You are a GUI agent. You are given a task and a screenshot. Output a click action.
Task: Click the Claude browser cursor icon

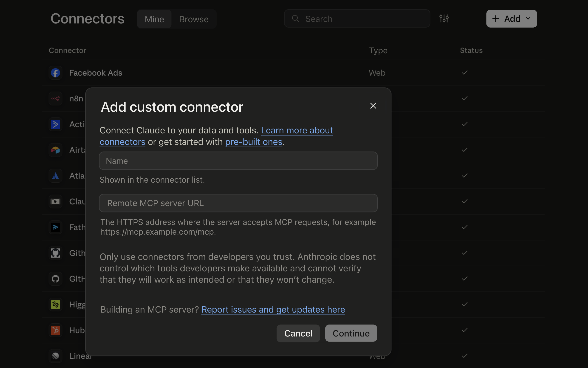[55, 201]
